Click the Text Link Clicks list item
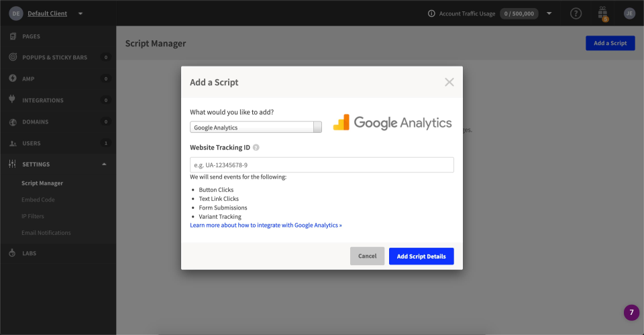 click(x=219, y=199)
